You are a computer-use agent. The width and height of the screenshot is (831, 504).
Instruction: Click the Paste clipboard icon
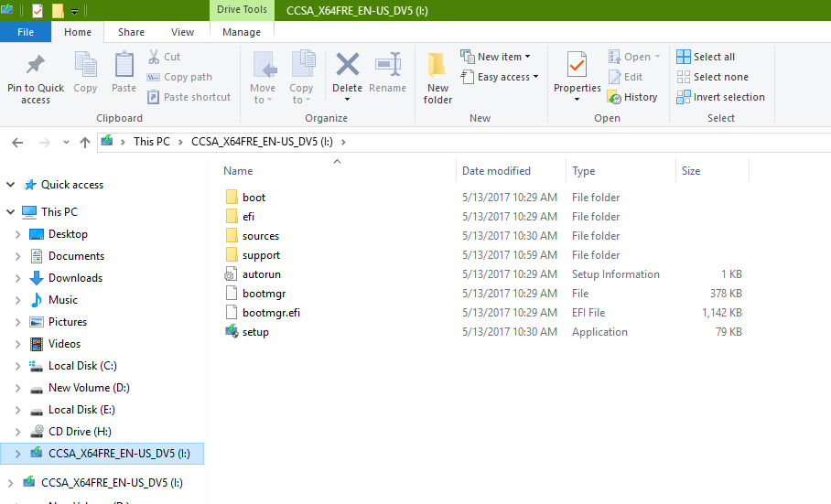pos(124,65)
